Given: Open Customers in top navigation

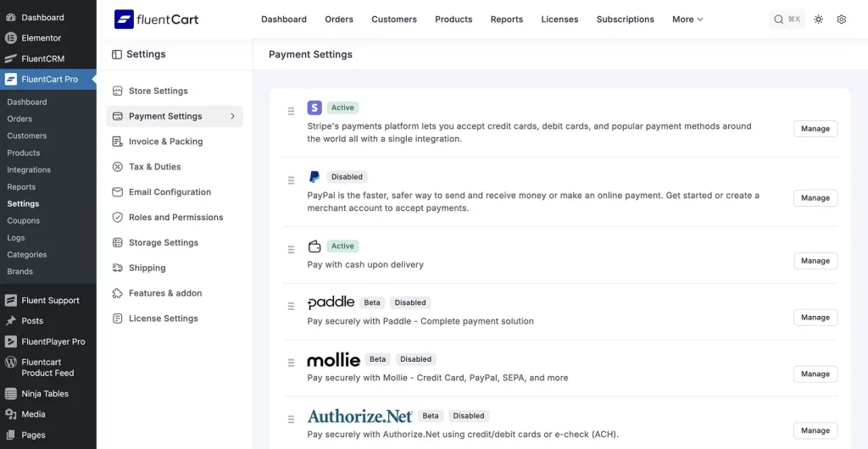Looking at the screenshot, I should point(394,19).
